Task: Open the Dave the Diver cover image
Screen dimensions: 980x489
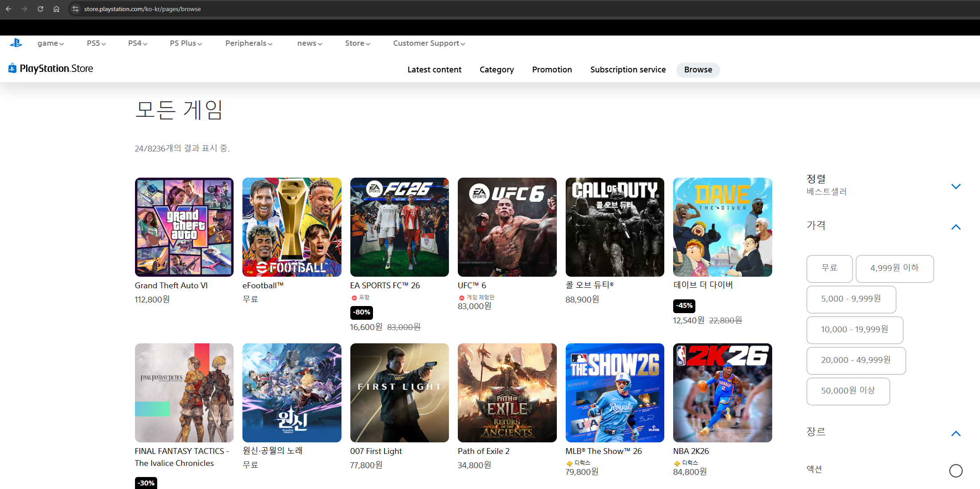Action: click(722, 227)
